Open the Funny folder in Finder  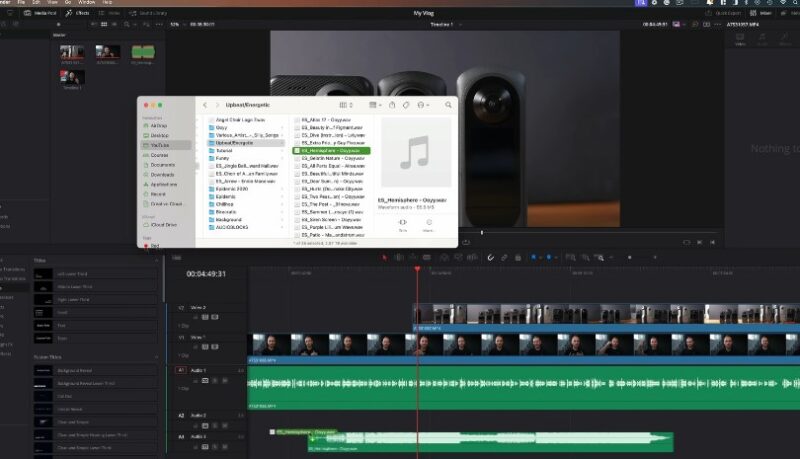coord(246,159)
